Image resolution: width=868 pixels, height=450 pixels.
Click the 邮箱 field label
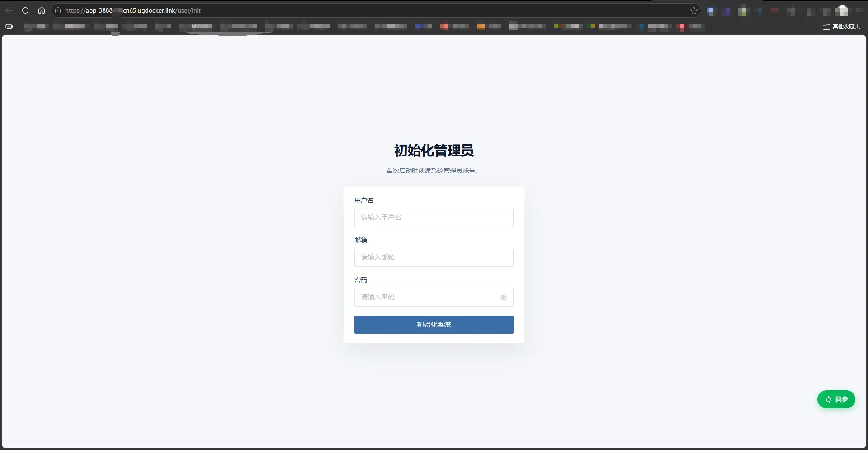[x=361, y=240]
